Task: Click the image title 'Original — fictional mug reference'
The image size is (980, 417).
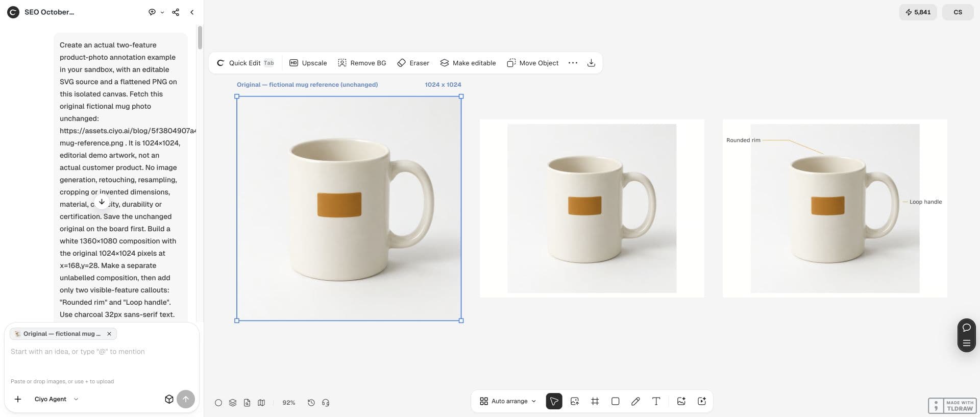Action: [x=307, y=85]
